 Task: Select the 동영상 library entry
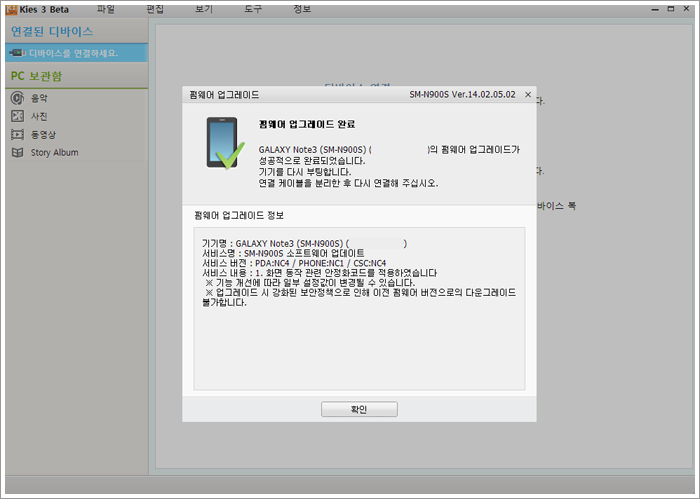click(76, 134)
